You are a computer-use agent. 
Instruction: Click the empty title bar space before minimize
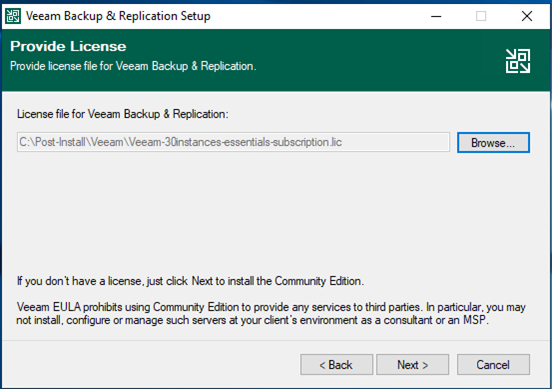pos(317,16)
